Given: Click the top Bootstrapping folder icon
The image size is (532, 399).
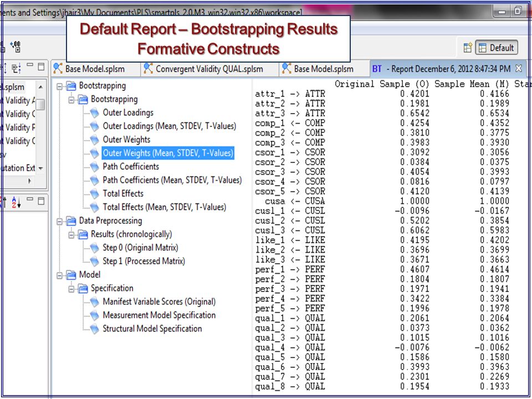Looking at the screenshot, I should (71, 86).
